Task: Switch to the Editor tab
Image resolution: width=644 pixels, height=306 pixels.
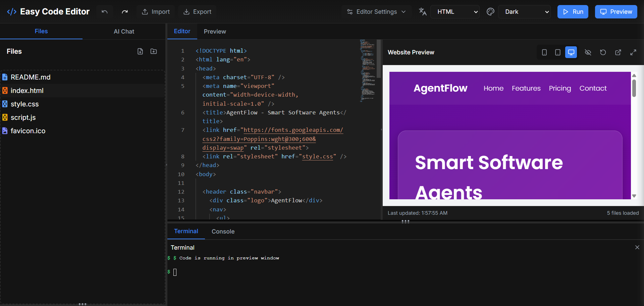Action: [182, 31]
